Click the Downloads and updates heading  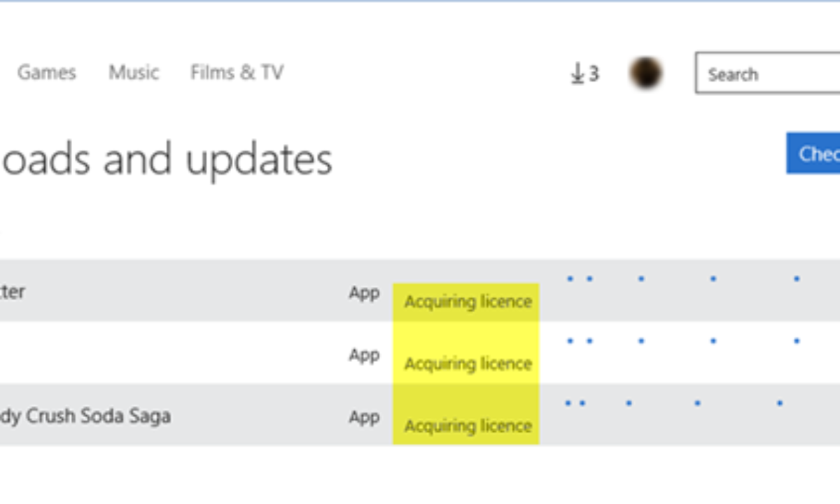(166, 160)
